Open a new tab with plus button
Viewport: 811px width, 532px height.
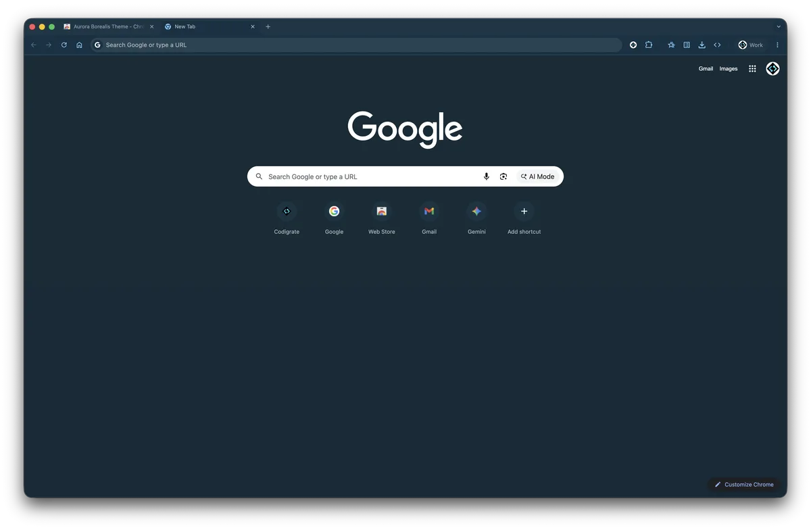[268, 27]
